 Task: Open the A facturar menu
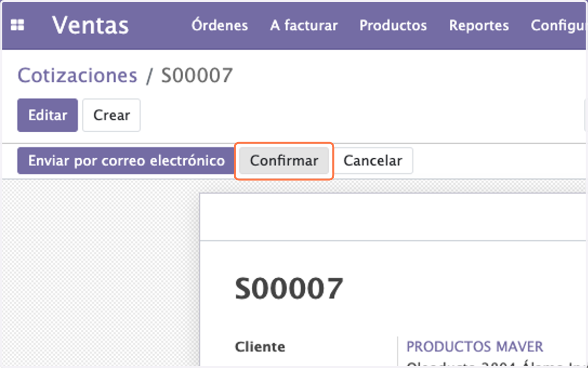click(304, 25)
